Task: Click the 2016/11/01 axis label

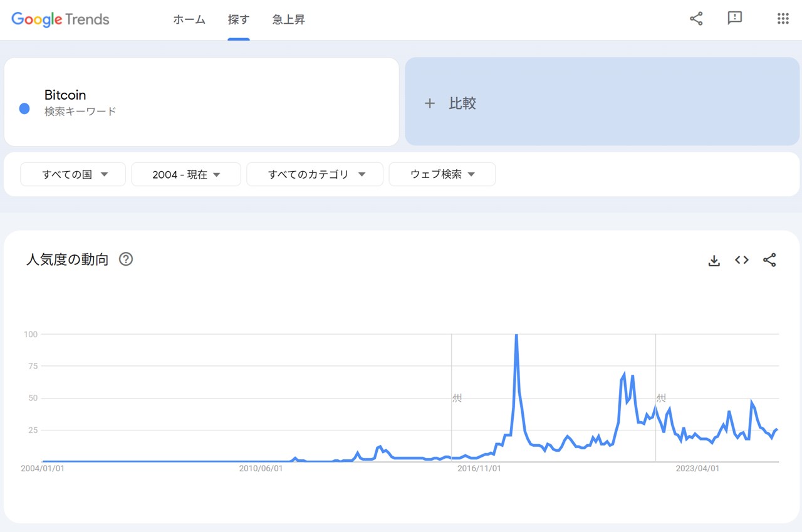Action: click(479, 469)
